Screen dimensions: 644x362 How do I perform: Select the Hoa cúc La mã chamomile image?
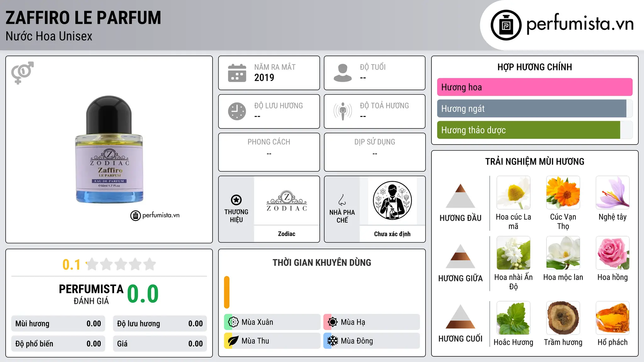point(514,193)
